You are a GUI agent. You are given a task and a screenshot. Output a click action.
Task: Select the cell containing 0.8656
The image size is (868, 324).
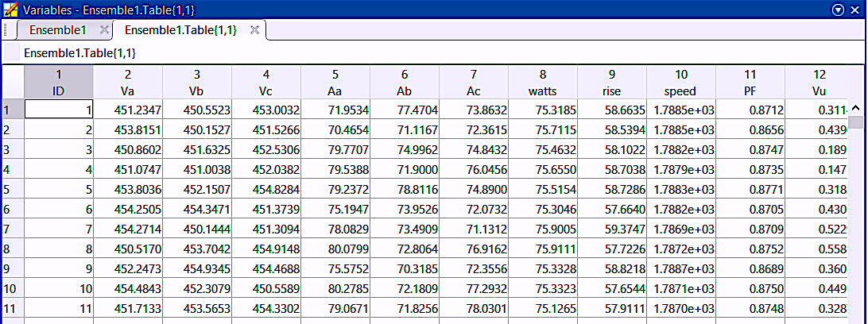pos(750,130)
